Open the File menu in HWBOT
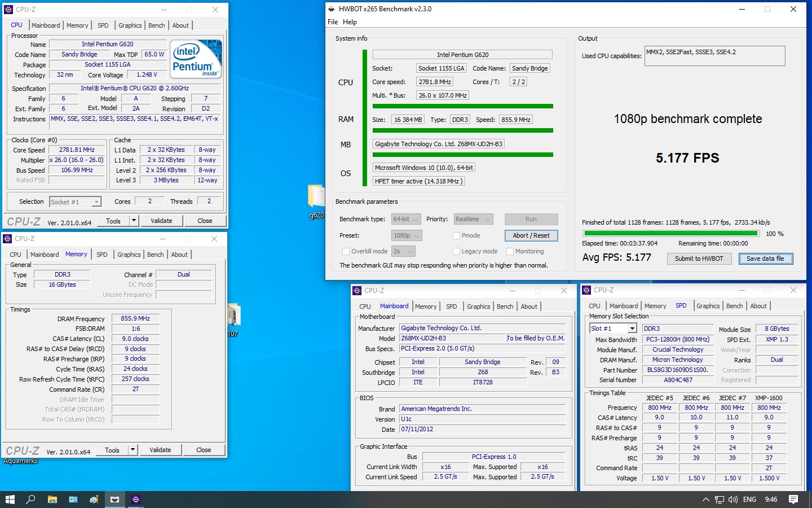The image size is (812, 508). tap(333, 22)
